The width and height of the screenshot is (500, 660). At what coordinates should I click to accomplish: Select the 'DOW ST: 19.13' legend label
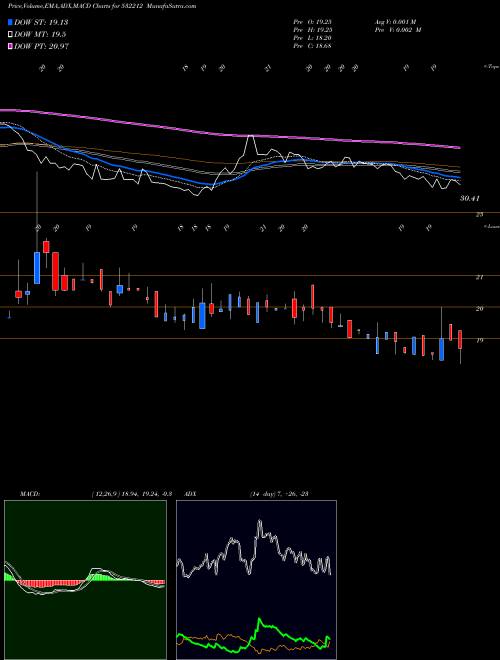click(x=41, y=22)
